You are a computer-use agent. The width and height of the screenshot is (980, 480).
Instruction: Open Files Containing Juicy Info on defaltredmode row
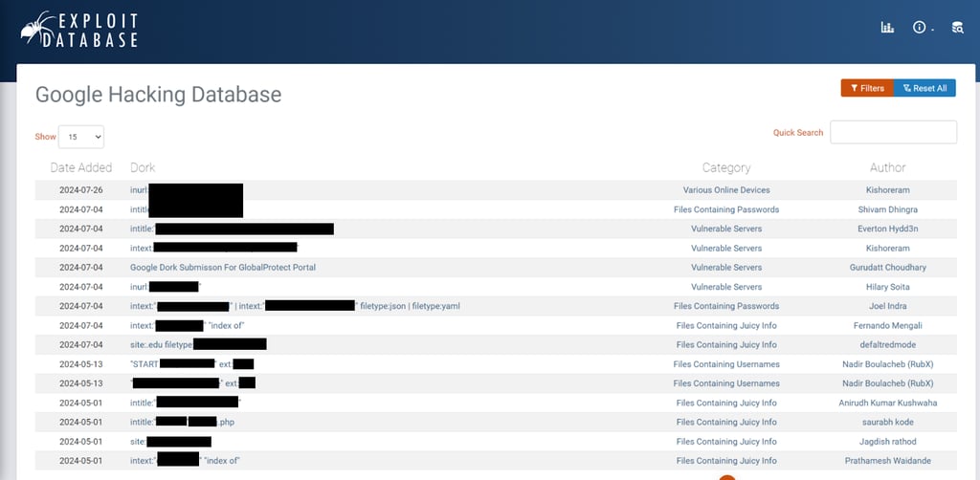click(x=726, y=344)
